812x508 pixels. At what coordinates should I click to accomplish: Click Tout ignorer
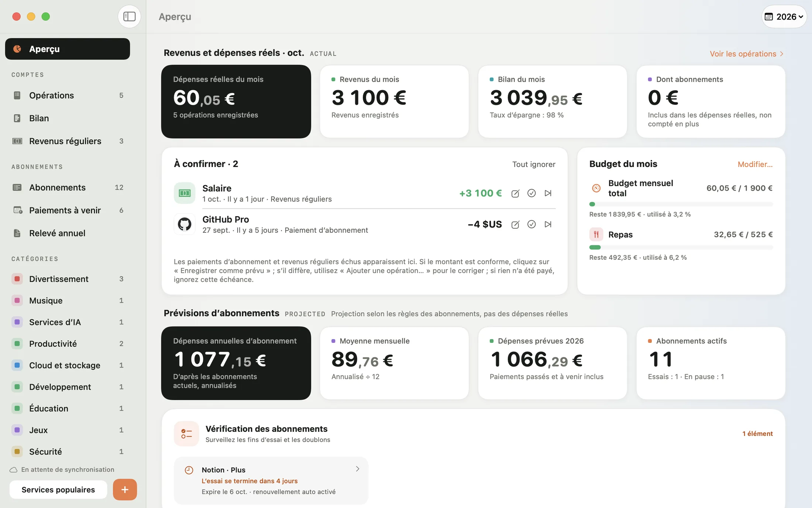click(534, 164)
